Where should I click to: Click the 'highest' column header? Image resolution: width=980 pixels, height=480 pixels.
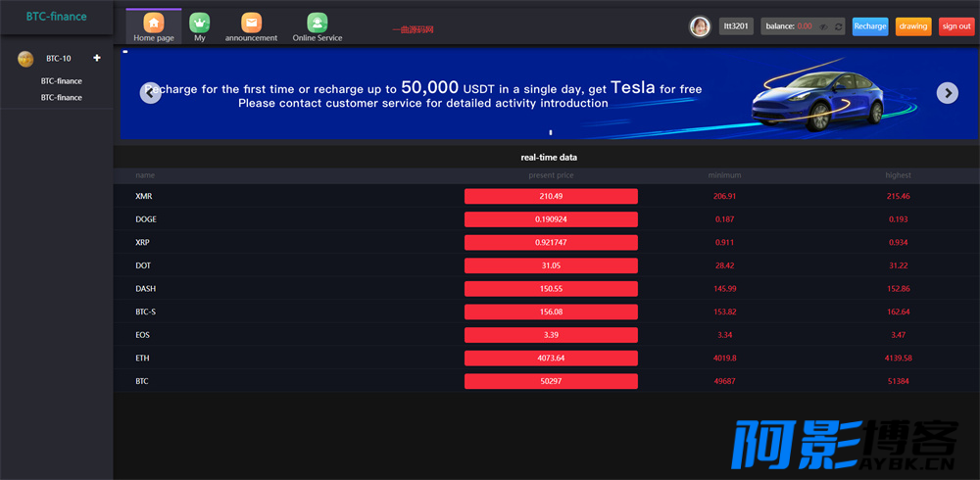click(x=898, y=175)
